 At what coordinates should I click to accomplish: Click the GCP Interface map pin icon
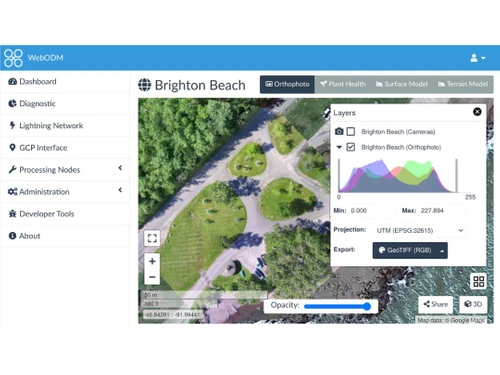(12, 147)
